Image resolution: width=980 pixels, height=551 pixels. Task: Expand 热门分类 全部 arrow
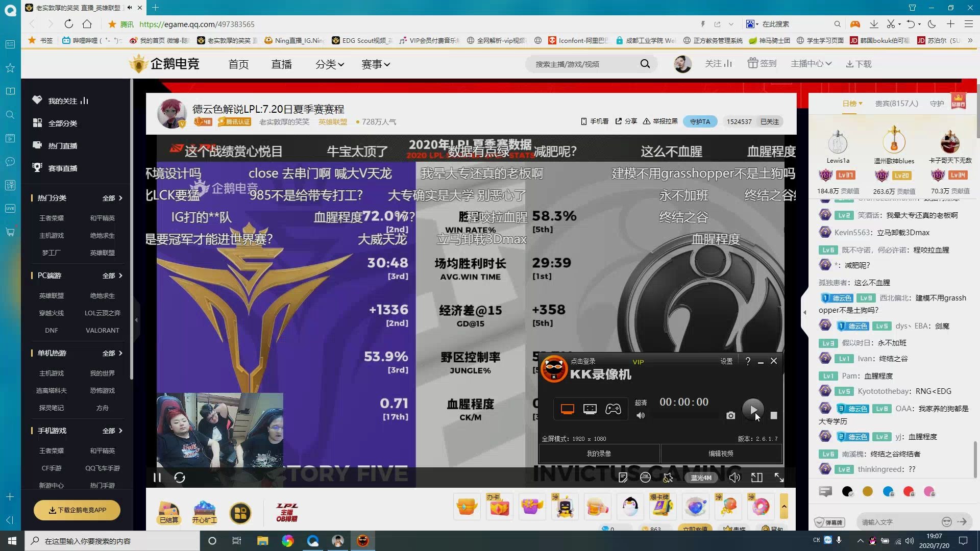tap(113, 198)
